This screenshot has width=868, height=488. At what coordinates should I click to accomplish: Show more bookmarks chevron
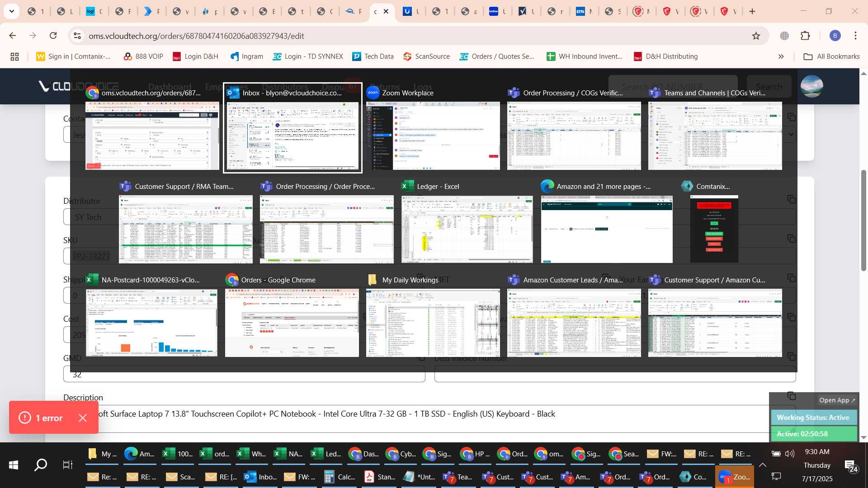click(x=781, y=56)
